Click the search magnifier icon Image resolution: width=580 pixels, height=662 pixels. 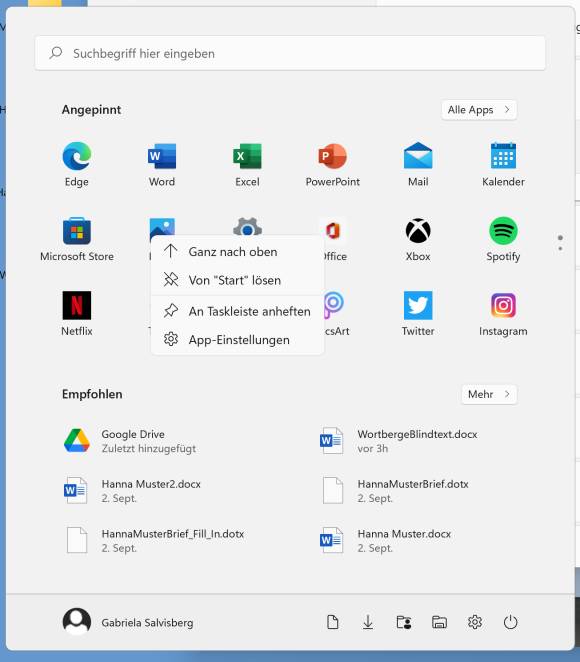click(56, 53)
